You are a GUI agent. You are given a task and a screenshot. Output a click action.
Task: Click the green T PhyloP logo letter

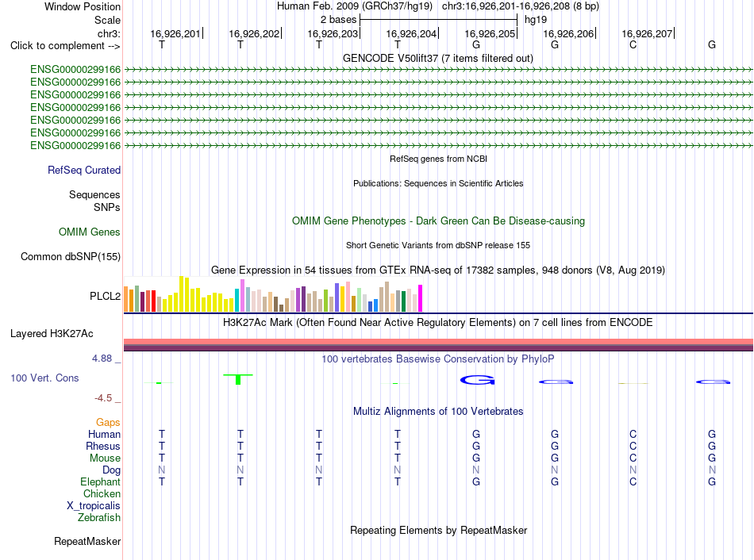tap(238, 379)
